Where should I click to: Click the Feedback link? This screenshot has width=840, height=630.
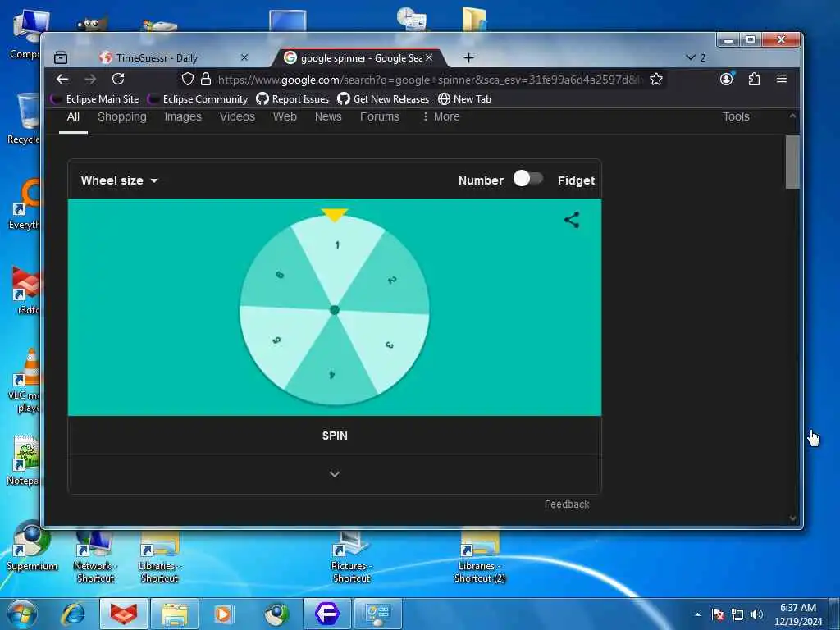pos(567,504)
